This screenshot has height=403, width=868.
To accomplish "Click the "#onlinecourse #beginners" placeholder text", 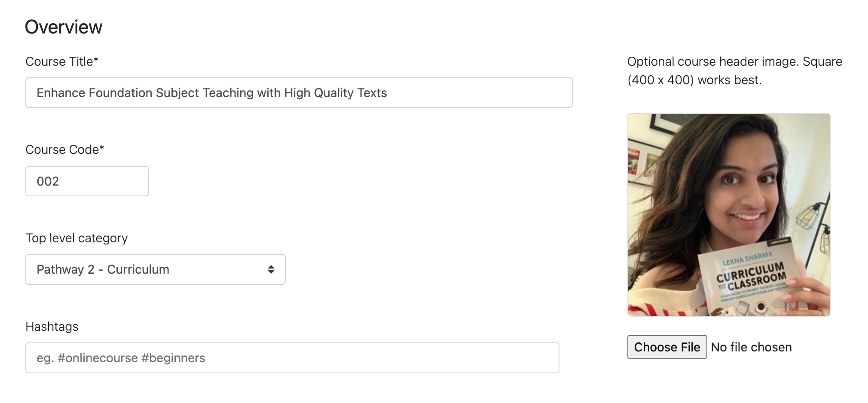I will coord(121,358).
